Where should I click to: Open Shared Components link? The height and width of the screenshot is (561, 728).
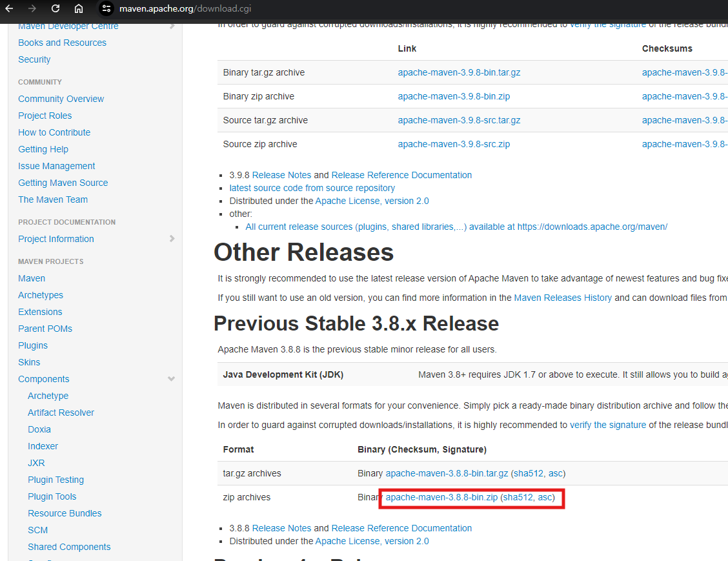[69, 547]
